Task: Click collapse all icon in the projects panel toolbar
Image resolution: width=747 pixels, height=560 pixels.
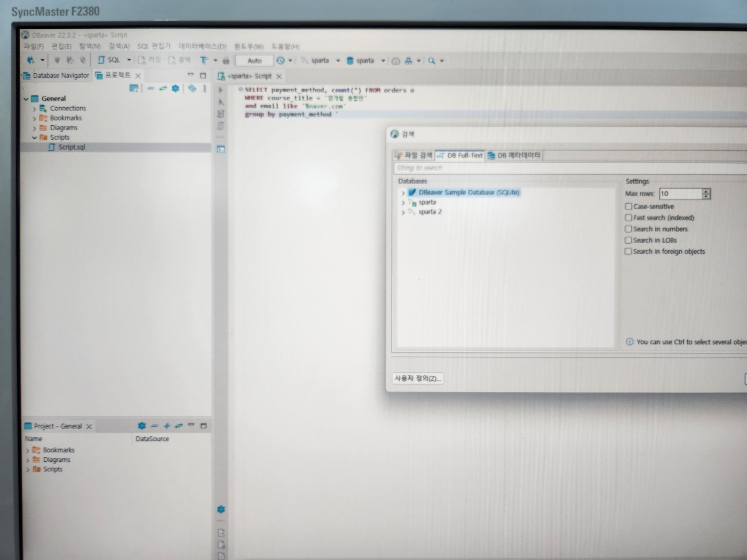Action: [x=150, y=89]
